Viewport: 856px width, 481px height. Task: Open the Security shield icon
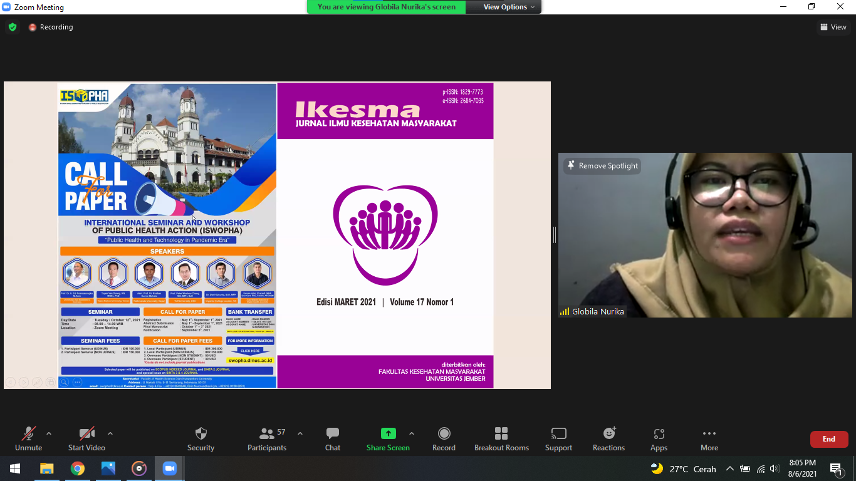[200, 436]
